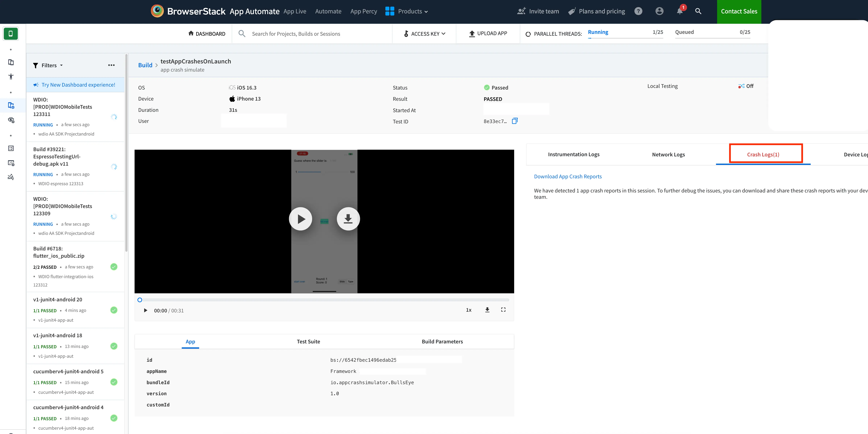
Task: Open the Filters dropdown
Action: (48, 65)
